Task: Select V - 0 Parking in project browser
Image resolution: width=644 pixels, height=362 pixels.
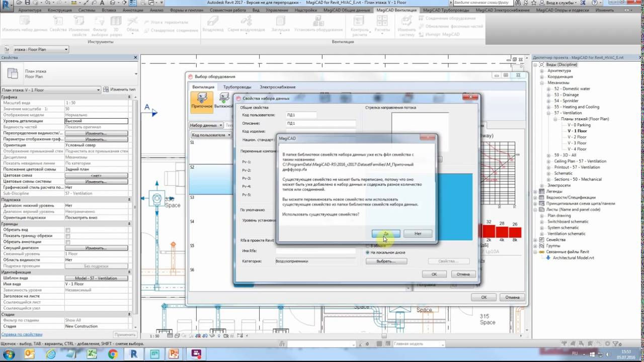Action: click(579, 125)
